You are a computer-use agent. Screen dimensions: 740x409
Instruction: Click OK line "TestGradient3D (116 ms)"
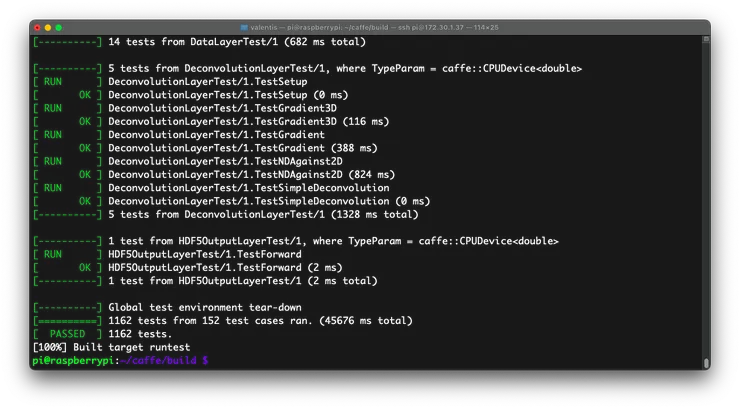(211, 121)
